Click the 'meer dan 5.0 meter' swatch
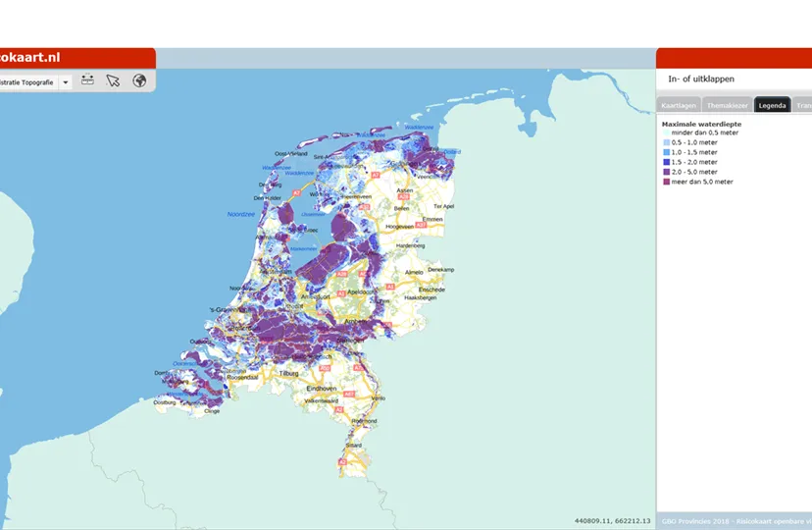 coord(666,182)
